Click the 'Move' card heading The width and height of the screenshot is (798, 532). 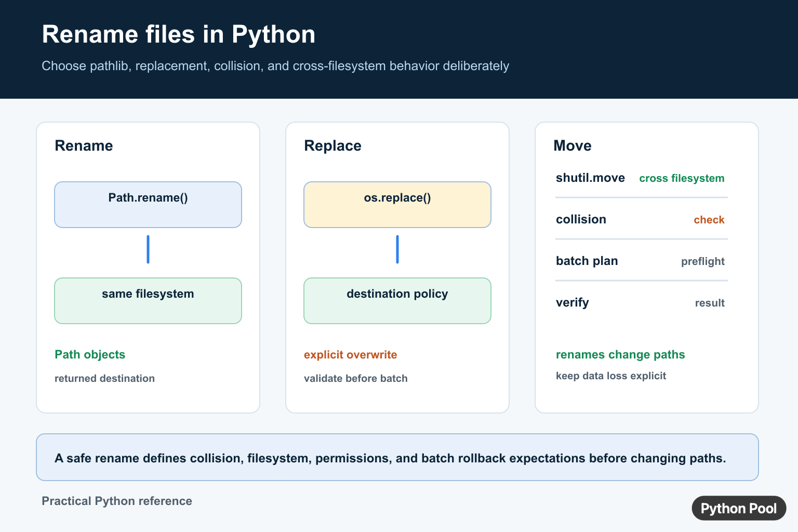click(572, 145)
